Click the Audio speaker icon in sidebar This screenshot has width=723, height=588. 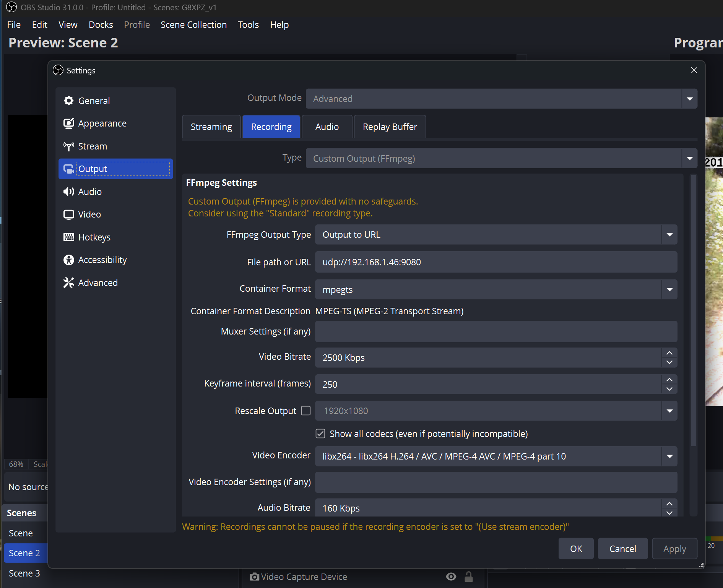point(69,192)
